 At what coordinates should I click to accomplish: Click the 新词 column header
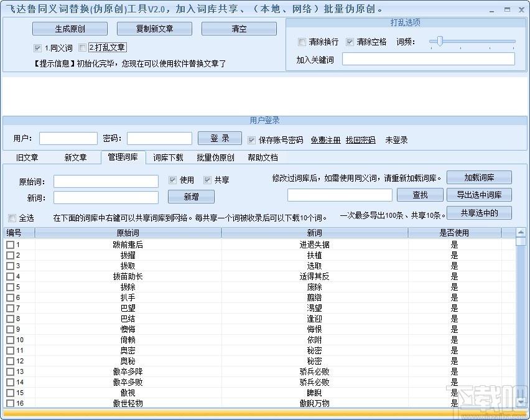[314, 233]
